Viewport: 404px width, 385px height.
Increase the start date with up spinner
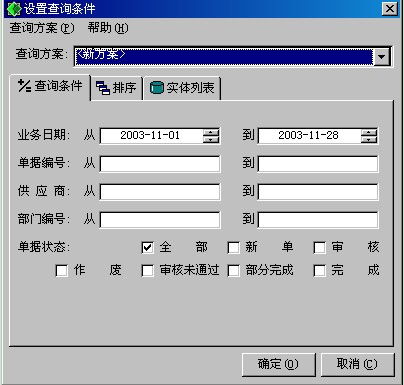click(211, 132)
